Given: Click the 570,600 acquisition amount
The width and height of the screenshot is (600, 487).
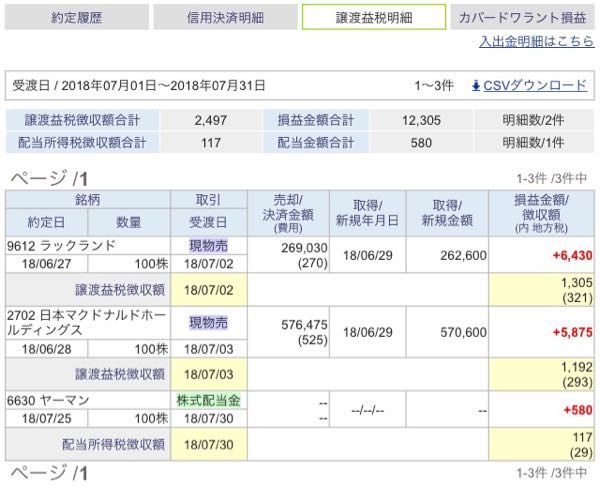Looking at the screenshot, I should point(463,332).
